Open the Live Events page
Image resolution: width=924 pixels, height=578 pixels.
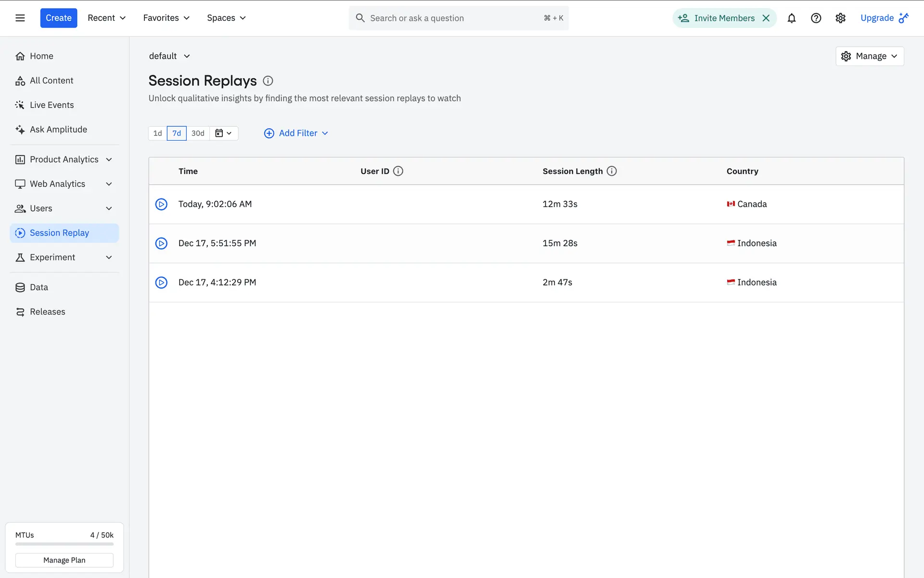click(x=51, y=105)
